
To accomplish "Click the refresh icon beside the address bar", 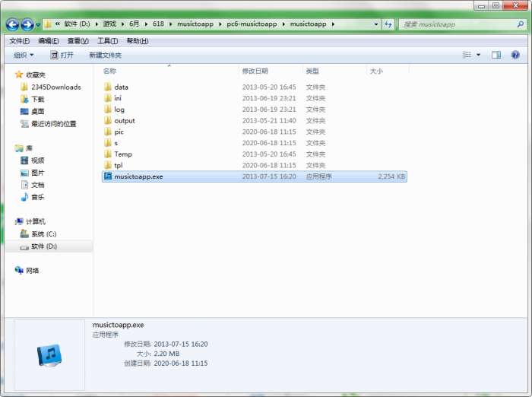I will point(388,24).
